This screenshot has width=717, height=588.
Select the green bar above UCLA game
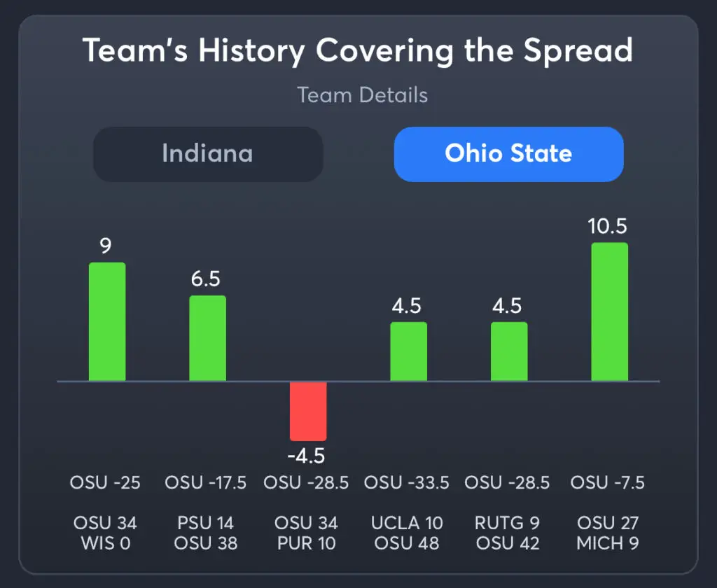[408, 351]
